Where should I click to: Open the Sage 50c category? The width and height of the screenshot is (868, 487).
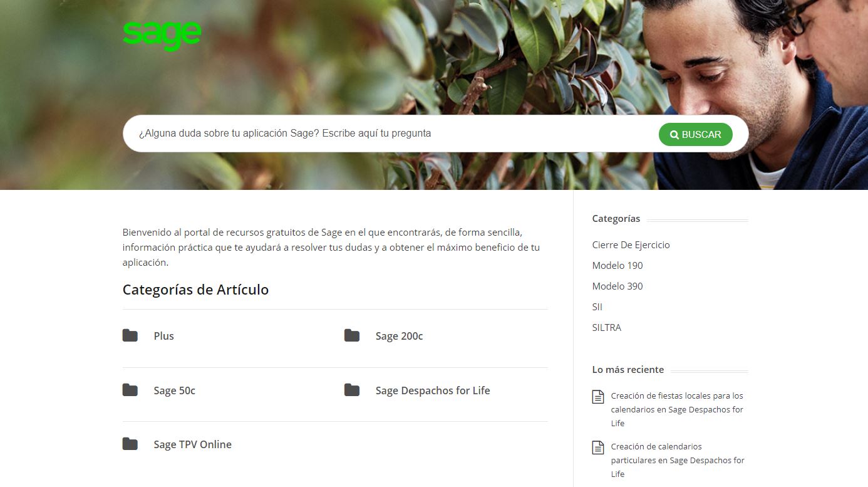(x=174, y=390)
